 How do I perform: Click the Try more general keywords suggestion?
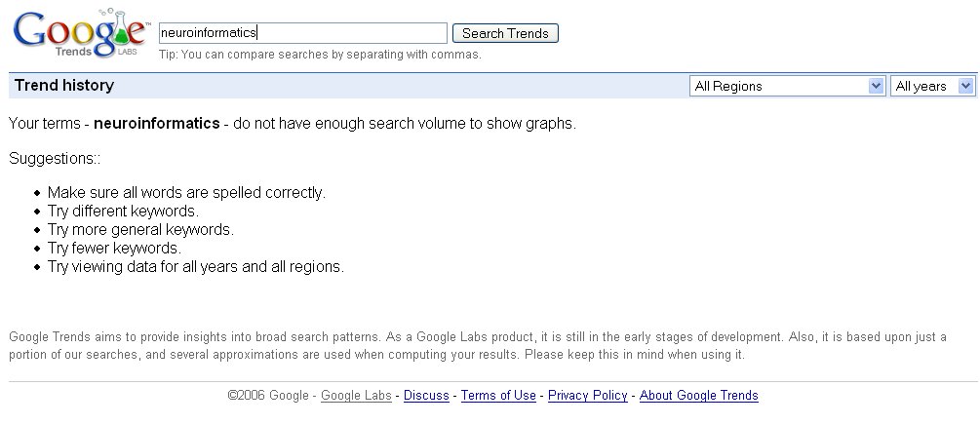(140, 230)
